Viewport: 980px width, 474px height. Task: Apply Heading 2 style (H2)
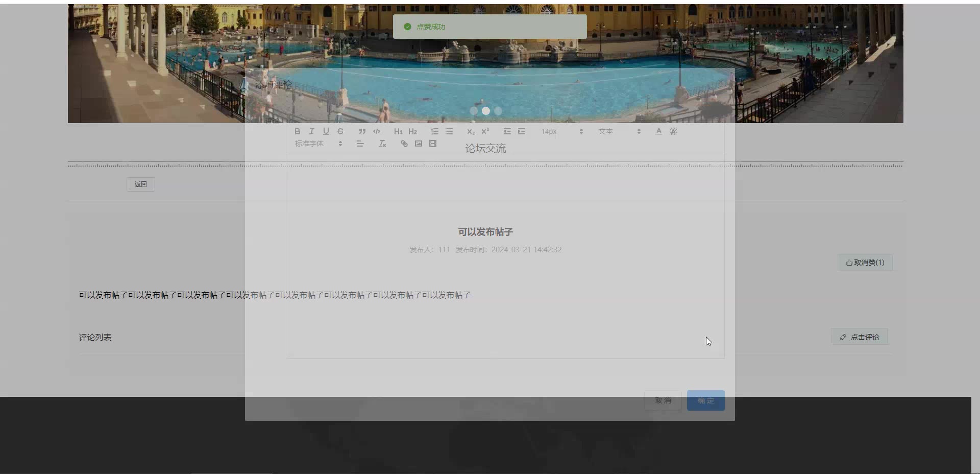click(x=412, y=131)
